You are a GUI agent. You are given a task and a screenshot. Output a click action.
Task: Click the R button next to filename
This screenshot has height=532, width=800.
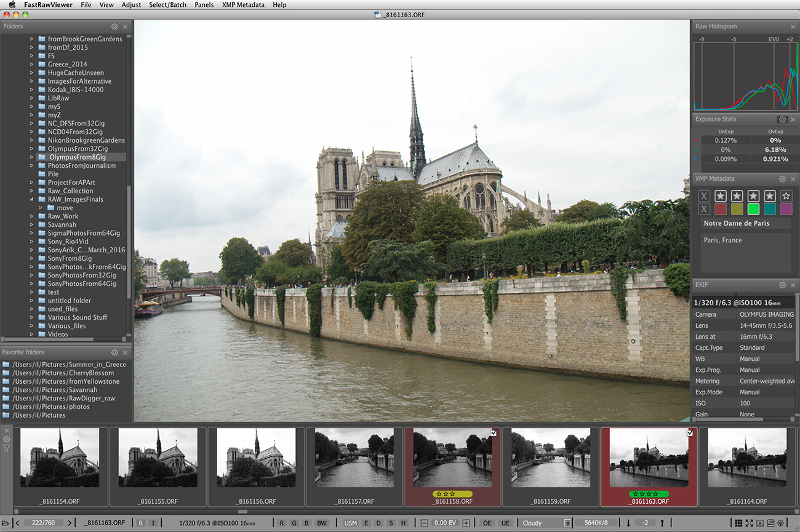click(141, 523)
